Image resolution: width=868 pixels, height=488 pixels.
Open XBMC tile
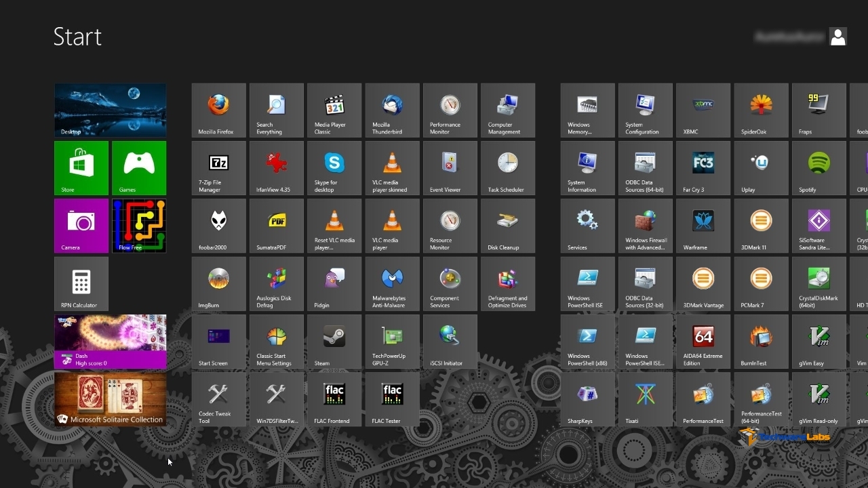pyautogui.click(x=703, y=110)
